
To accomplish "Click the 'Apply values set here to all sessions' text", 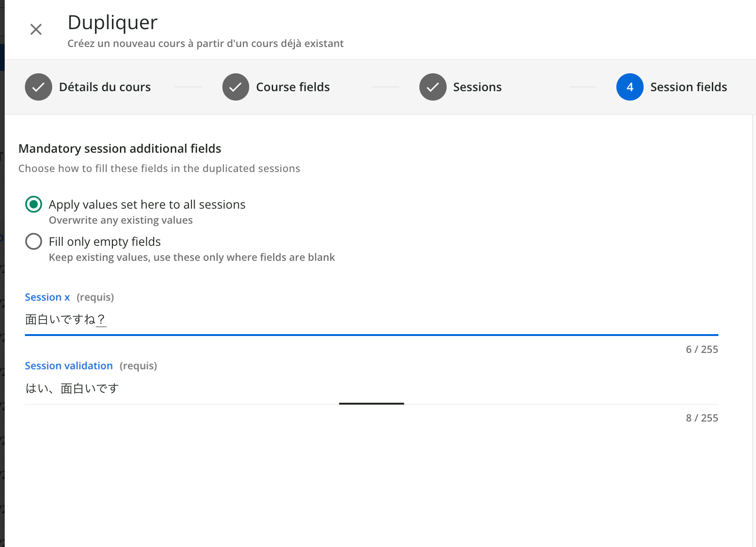I will 147,204.
